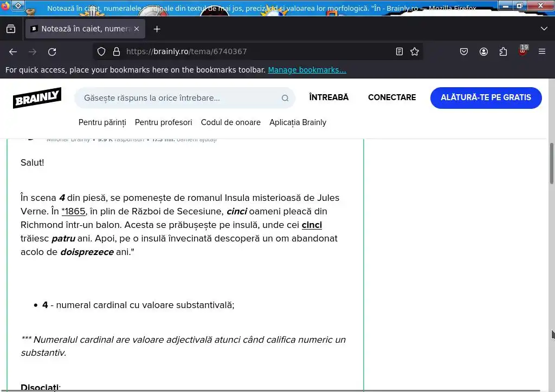
Task: Go back to the previous page
Action: pyautogui.click(x=13, y=52)
